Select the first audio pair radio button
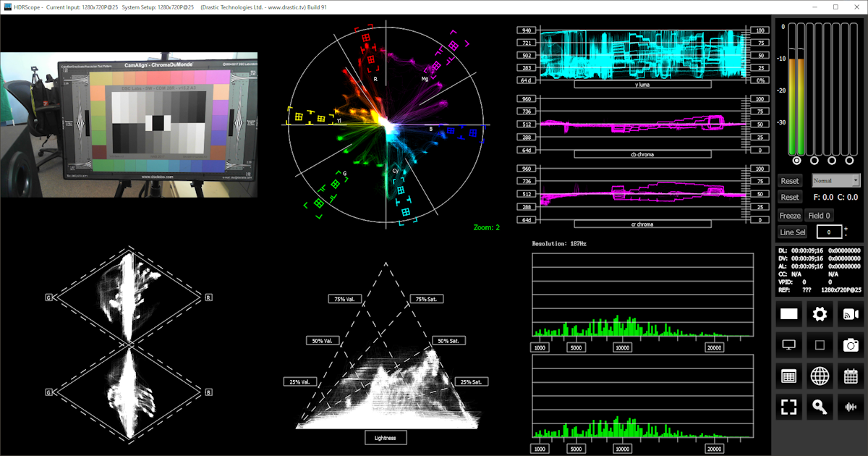The image size is (868, 456). [x=797, y=161]
